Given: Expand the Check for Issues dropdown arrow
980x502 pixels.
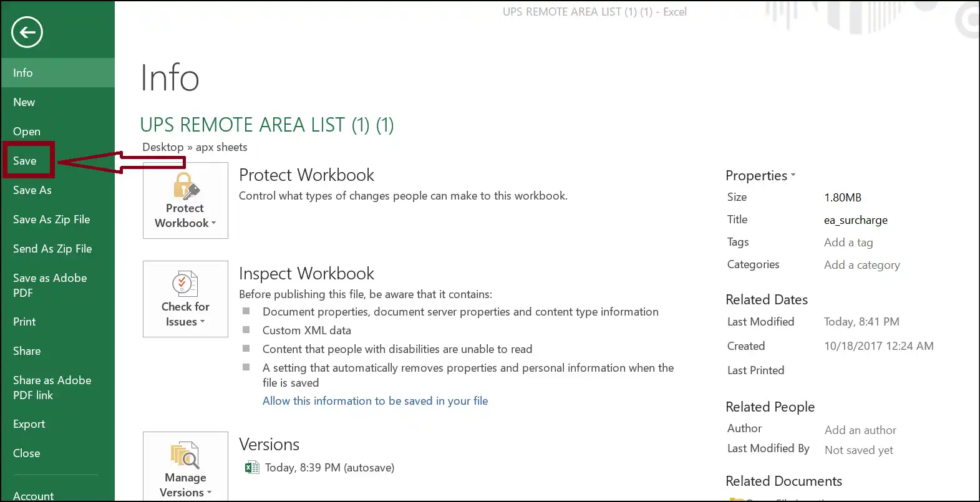Looking at the screenshot, I should point(202,322).
